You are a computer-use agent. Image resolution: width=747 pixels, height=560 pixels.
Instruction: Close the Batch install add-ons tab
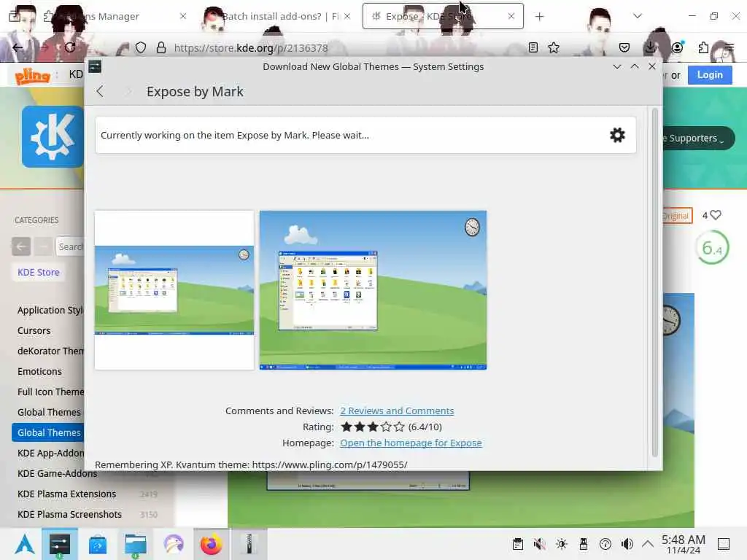347,16
